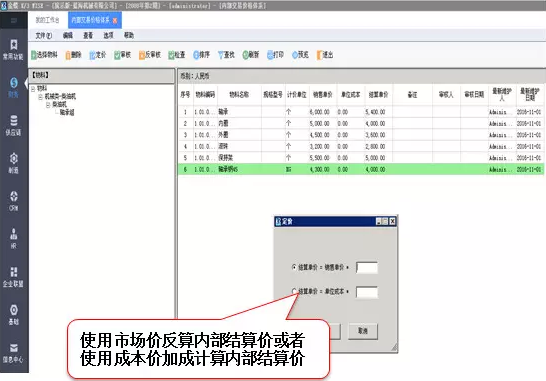Open the HR module in the sidebar
Image resolution: width=546 pixels, height=381 pixels.
13,239
